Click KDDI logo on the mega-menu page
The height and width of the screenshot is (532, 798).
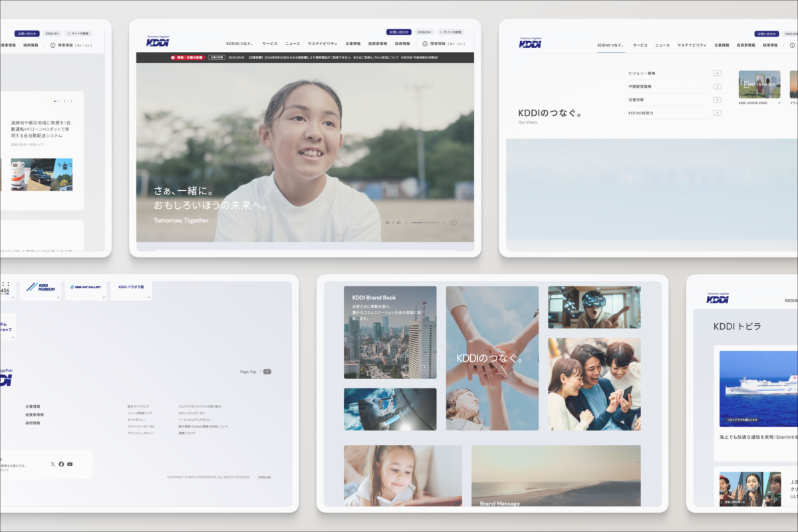(x=530, y=43)
